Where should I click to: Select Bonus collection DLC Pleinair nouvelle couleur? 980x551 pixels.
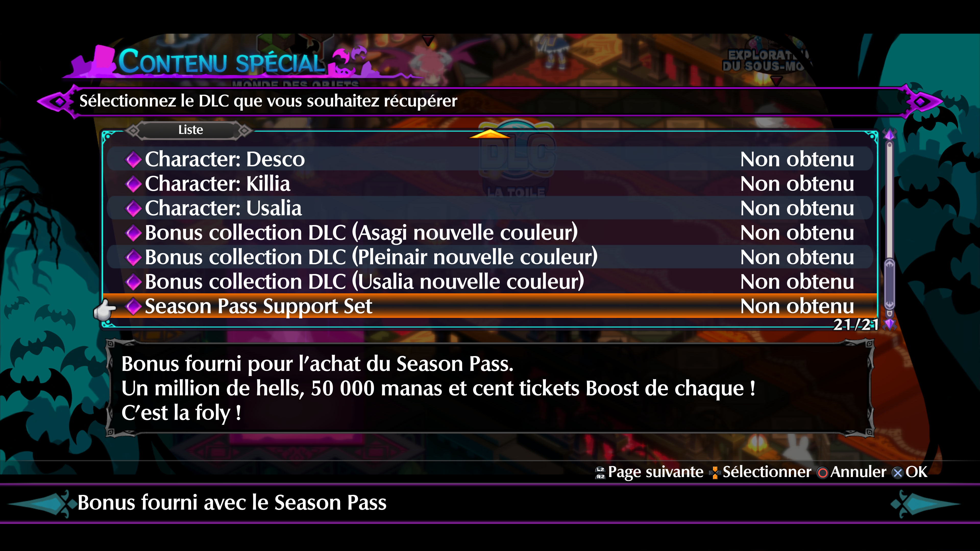[x=490, y=257]
